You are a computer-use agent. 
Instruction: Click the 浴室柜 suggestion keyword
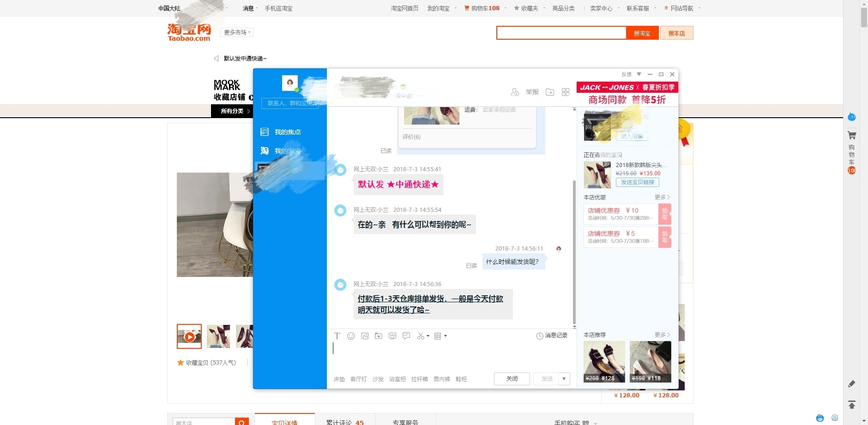(398, 379)
